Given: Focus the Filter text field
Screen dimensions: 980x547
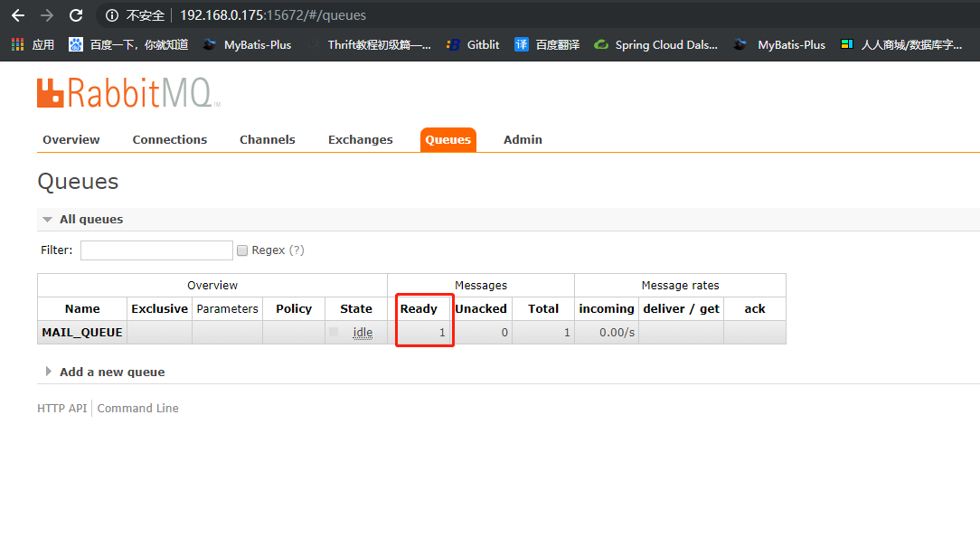Looking at the screenshot, I should (x=157, y=250).
